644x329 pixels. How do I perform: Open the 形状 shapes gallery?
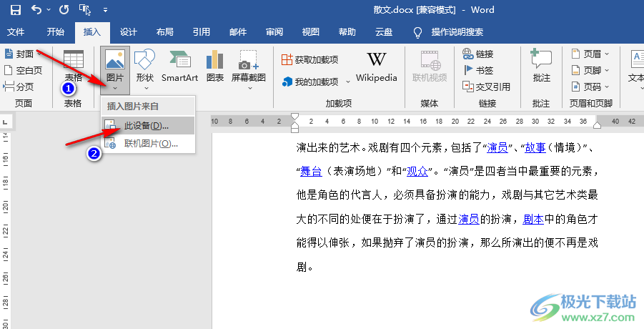click(144, 70)
